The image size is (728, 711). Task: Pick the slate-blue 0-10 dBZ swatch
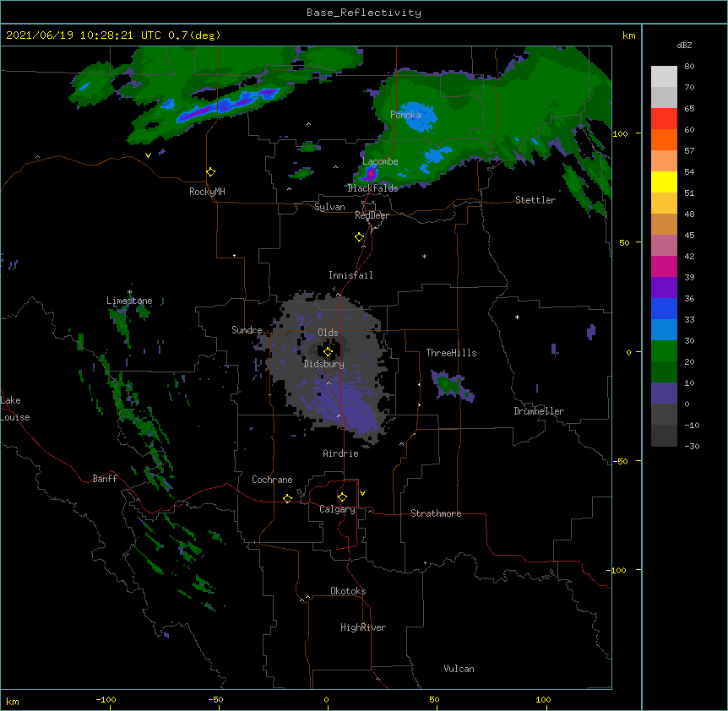pos(664,393)
